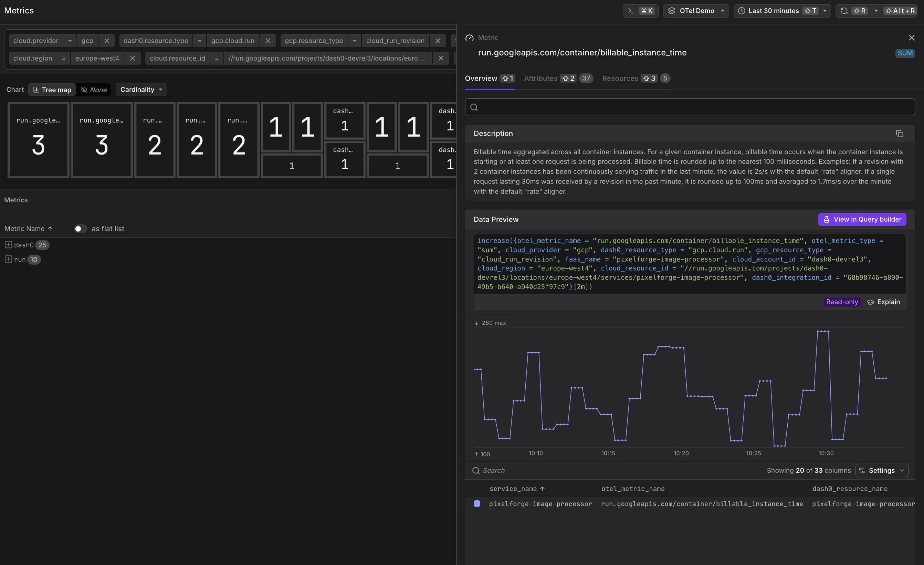Screen dimensions: 924x565
Task: Open the OTel Demo dataset selector
Action: [x=696, y=11]
